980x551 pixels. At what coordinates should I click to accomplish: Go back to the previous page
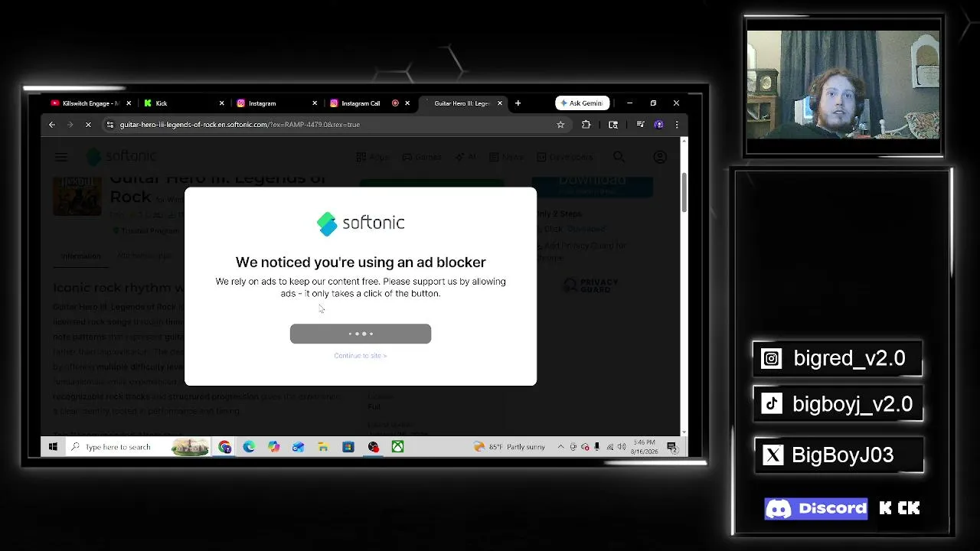52,125
